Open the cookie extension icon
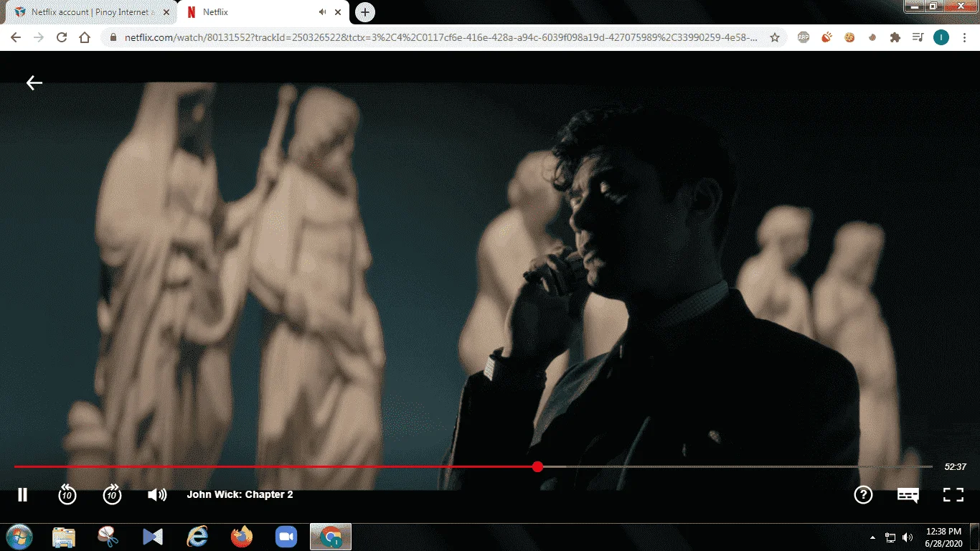The width and height of the screenshot is (980, 551). [x=849, y=37]
